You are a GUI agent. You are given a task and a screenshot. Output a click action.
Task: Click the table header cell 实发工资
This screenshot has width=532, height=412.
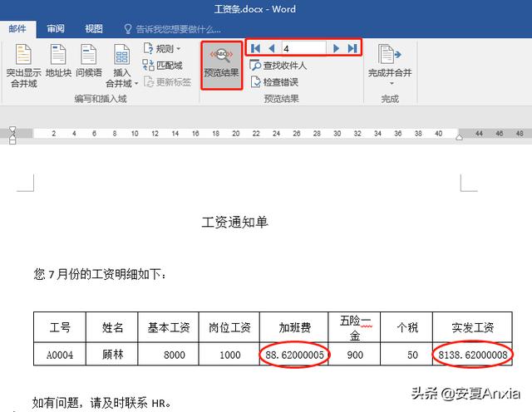[x=472, y=327]
